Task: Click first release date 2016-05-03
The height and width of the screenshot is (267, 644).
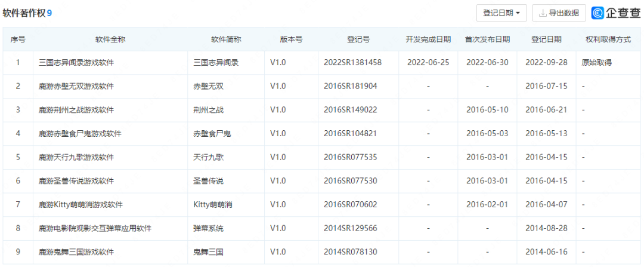Action: coord(488,134)
